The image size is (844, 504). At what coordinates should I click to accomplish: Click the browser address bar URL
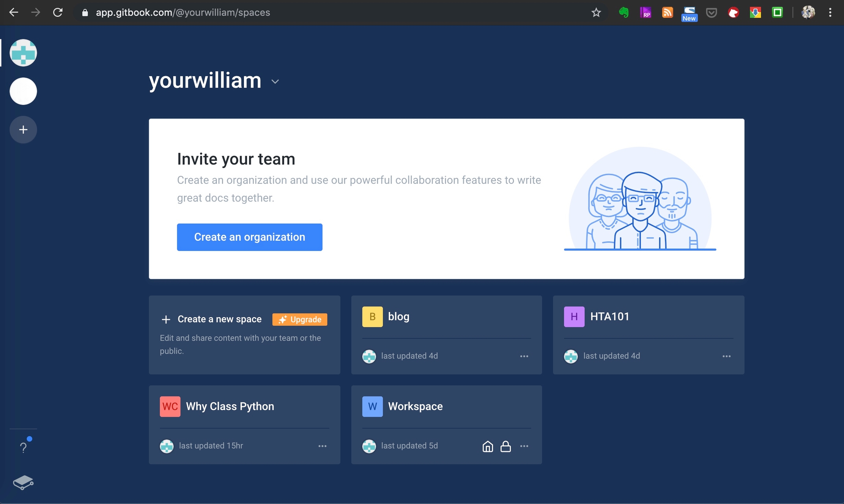183,12
